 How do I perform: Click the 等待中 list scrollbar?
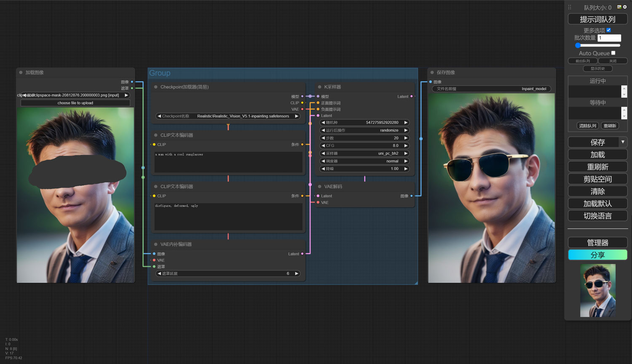click(624, 113)
